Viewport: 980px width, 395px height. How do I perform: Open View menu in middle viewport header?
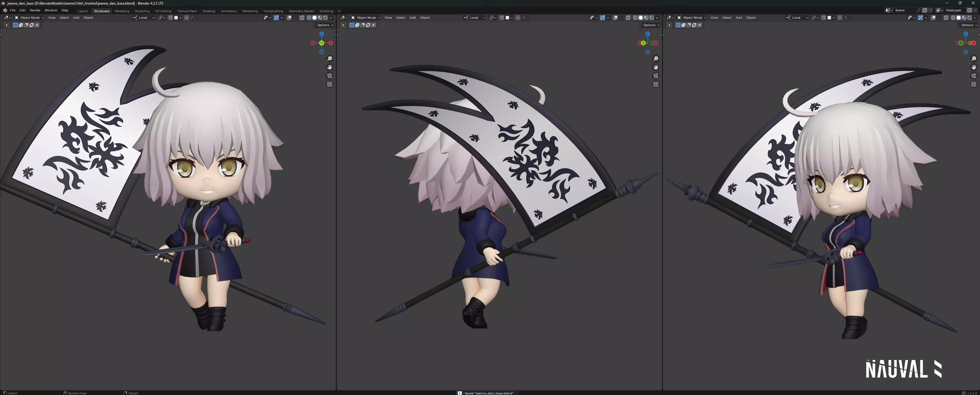pos(388,18)
